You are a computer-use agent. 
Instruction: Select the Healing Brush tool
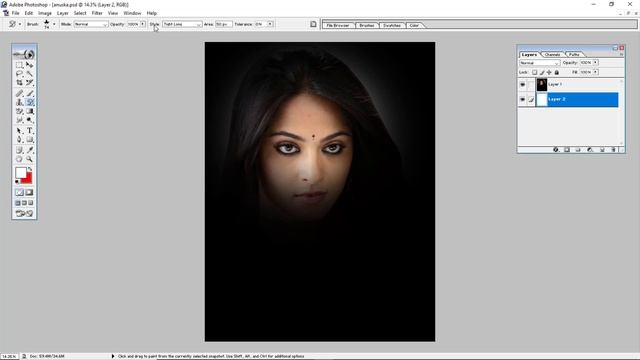19,93
